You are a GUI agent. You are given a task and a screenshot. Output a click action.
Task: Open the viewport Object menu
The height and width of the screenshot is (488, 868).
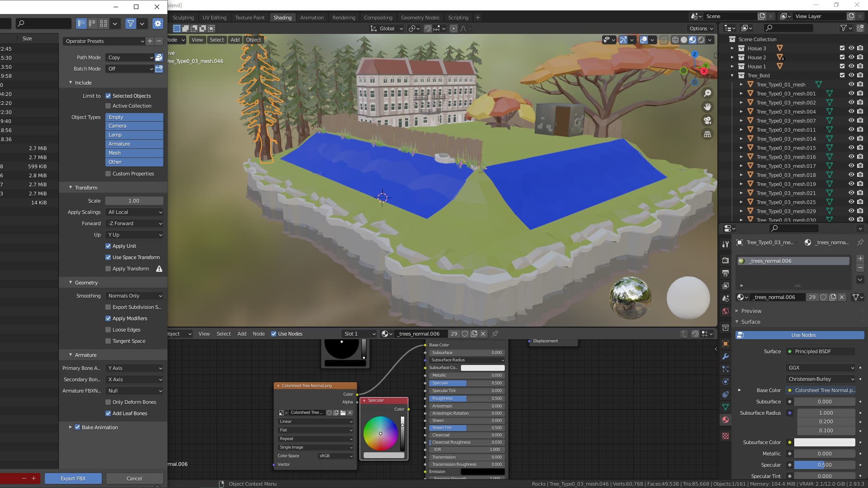pos(253,40)
